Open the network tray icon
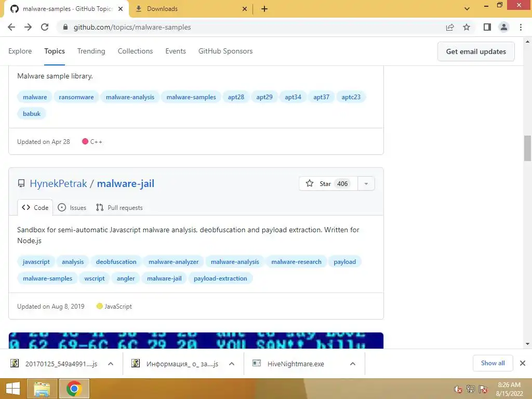The height and width of the screenshot is (399, 532). tap(471, 389)
